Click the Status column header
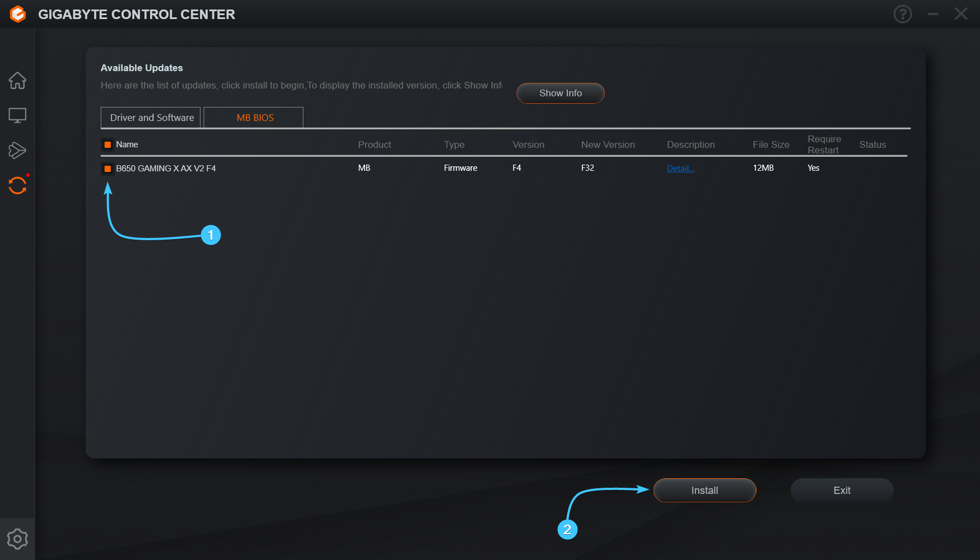This screenshot has width=980, height=560. click(x=872, y=144)
